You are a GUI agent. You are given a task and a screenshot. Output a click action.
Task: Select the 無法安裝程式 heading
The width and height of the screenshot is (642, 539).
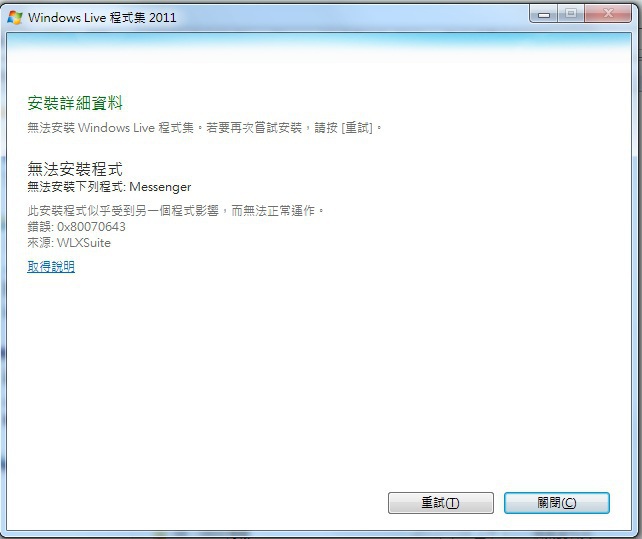point(75,169)
